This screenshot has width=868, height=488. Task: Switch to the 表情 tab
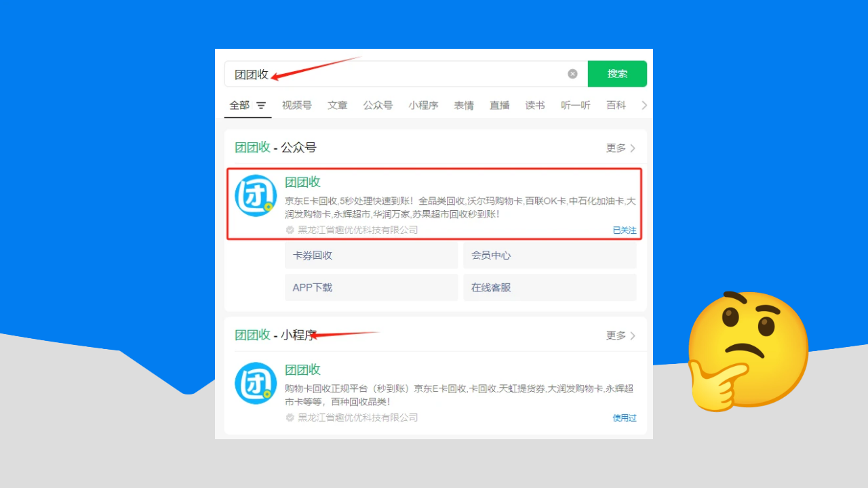coord(464,106)
